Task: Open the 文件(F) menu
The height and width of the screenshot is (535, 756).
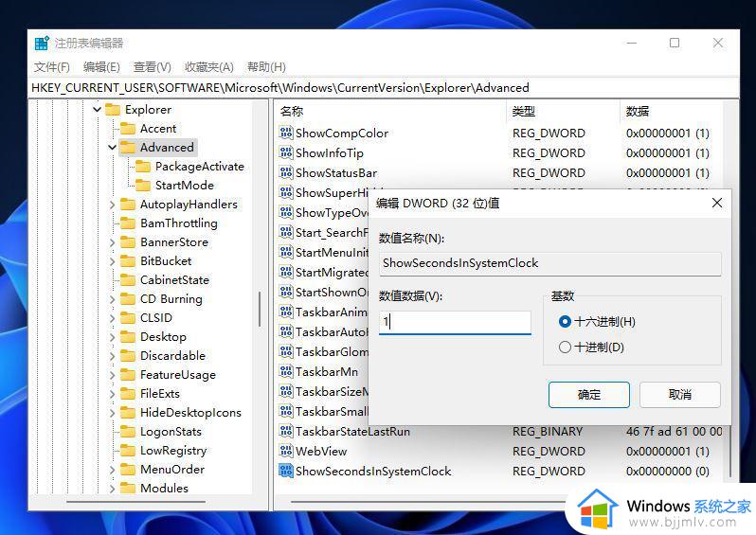Action: coord(51,67)
